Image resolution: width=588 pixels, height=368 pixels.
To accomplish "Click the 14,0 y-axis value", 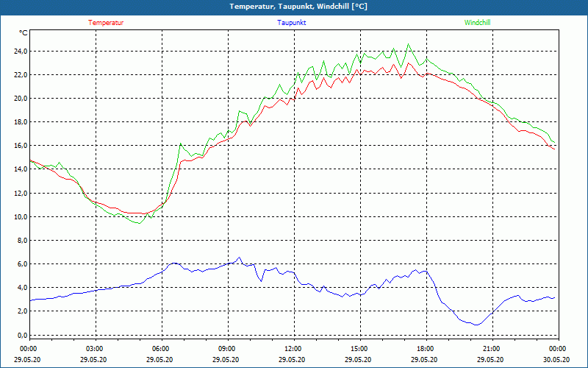I will coord(20,169).
